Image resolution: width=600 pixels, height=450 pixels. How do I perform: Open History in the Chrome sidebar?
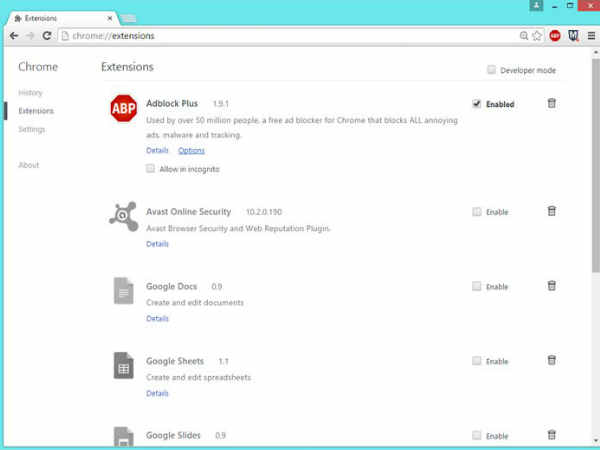(x=30, y=93)
